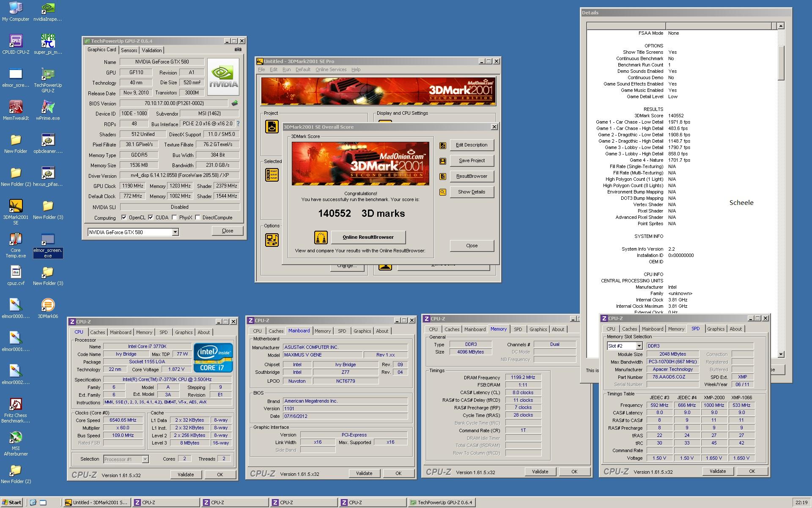Toggle OpenCL checkbox in GPU-Z

tap(124, 218)
